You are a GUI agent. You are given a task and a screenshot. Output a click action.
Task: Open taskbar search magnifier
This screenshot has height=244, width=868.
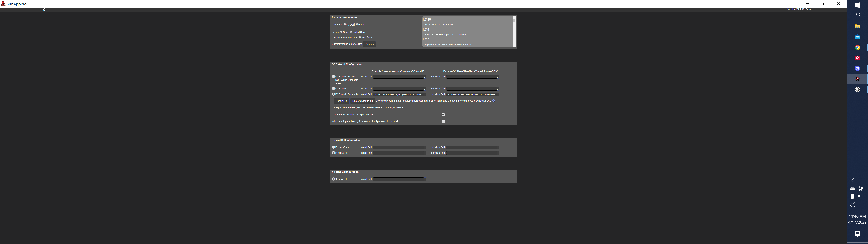coord(857,15)
